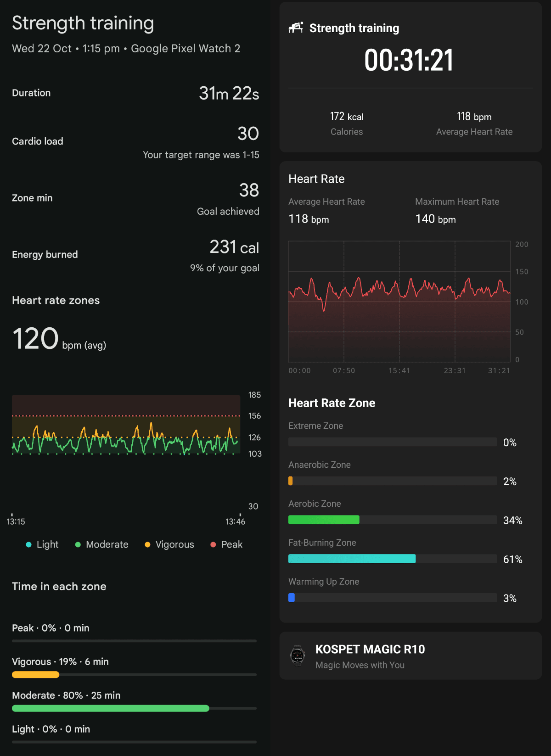Click the yellow Vigorous legend dot
Viewport: 551px width, 756px height.
point(147,544)
